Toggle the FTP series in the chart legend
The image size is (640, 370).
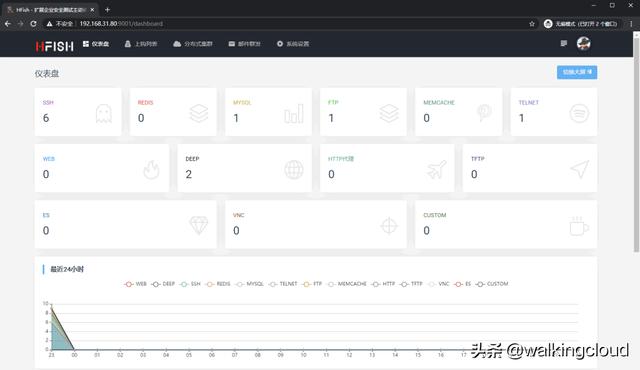[312, 284]
